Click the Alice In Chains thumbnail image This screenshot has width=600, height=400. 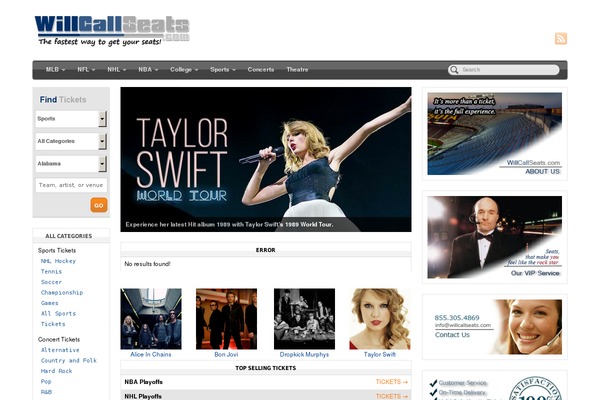point(151,319)
